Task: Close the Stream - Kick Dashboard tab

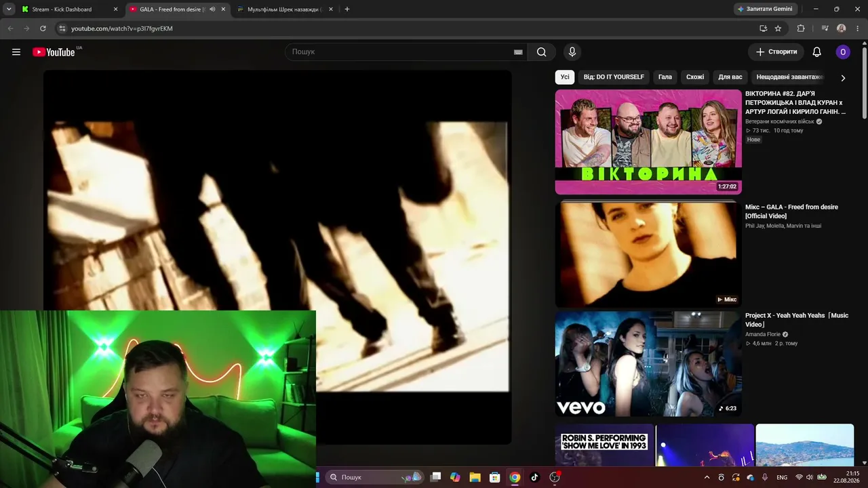Action: coord(115,9)
